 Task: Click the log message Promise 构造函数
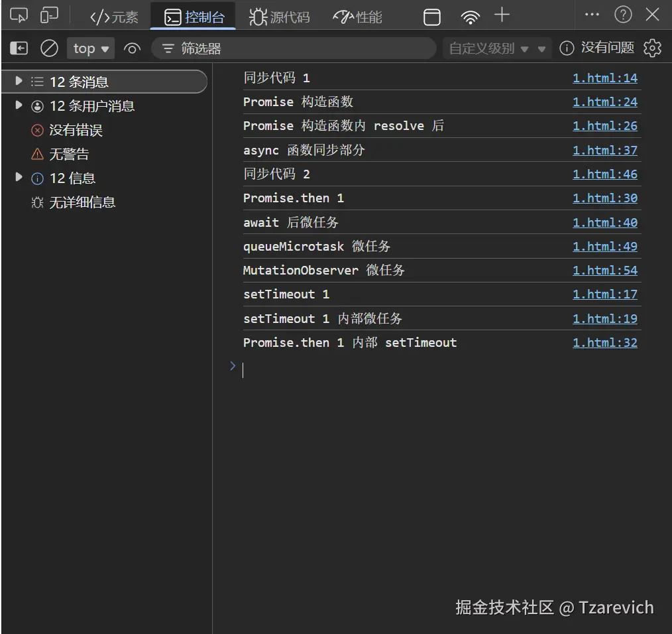point(298,102)
